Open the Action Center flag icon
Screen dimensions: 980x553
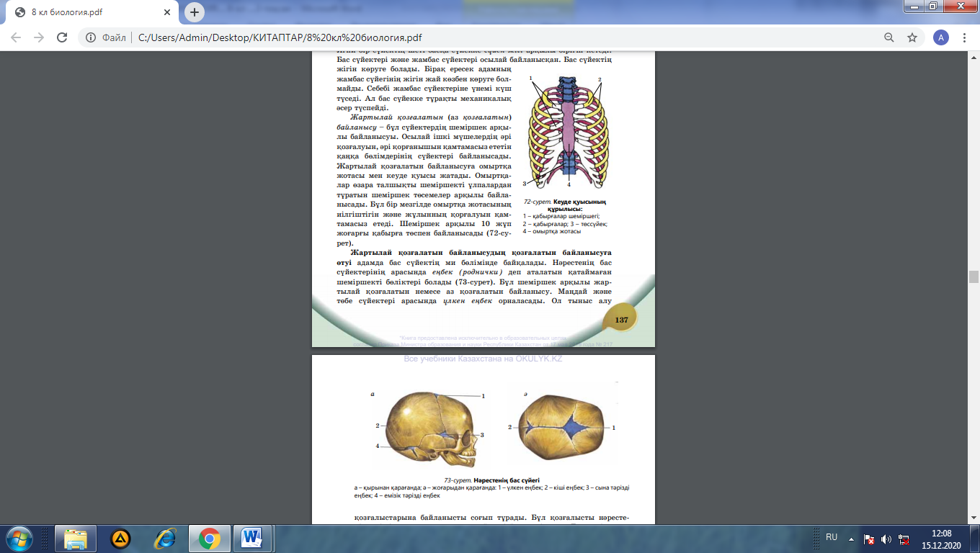(x=870, y=539)
